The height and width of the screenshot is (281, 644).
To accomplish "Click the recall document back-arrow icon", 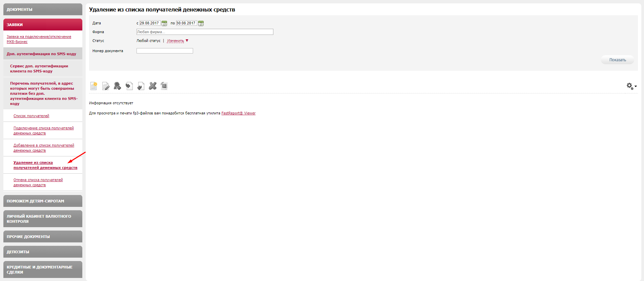I will (x=141, y=86).
